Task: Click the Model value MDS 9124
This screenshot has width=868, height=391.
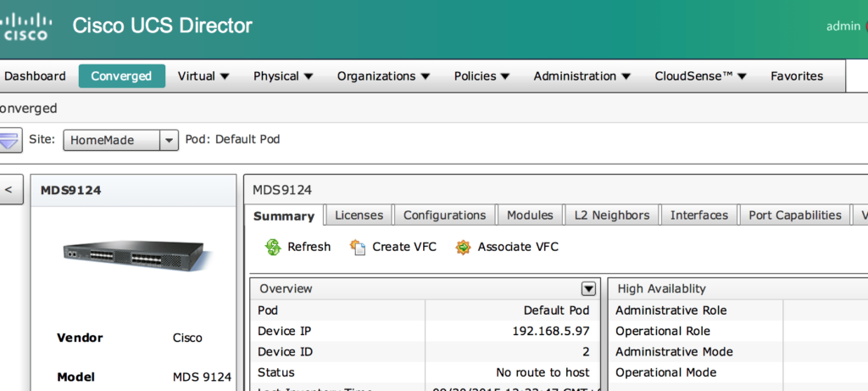Action: (x=202, y=377)
